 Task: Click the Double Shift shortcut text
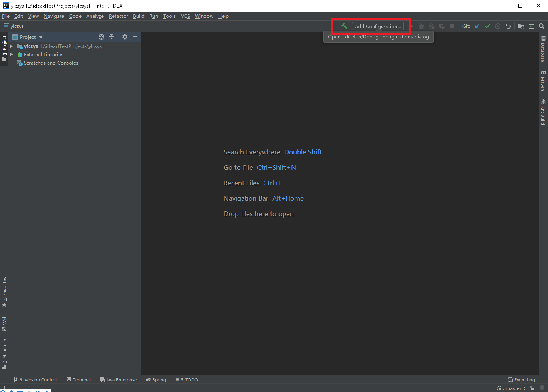tap(303, 152)
